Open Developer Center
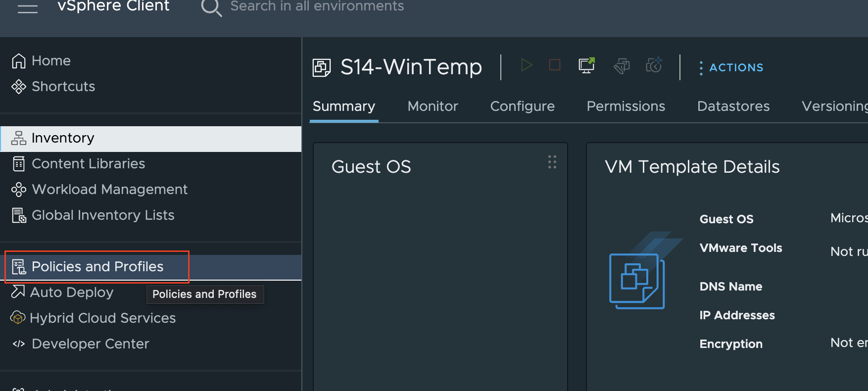868x391 pixels. pyautogui.click(x=90, y=344)
